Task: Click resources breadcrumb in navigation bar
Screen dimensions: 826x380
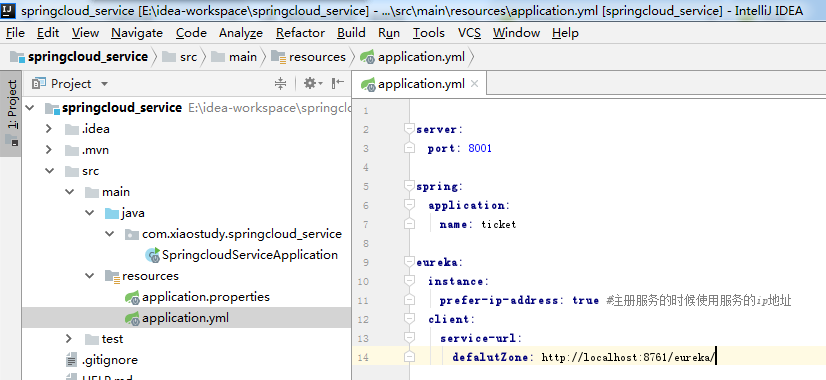Action: tap(309, 57)
